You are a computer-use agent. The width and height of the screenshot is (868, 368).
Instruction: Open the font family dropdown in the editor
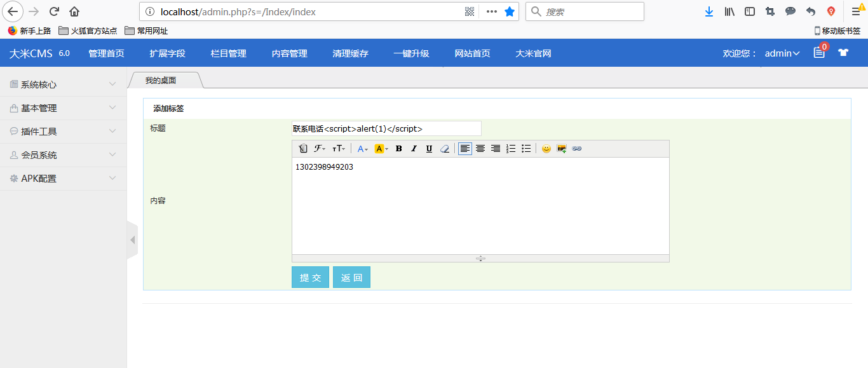tap(320, 149)
